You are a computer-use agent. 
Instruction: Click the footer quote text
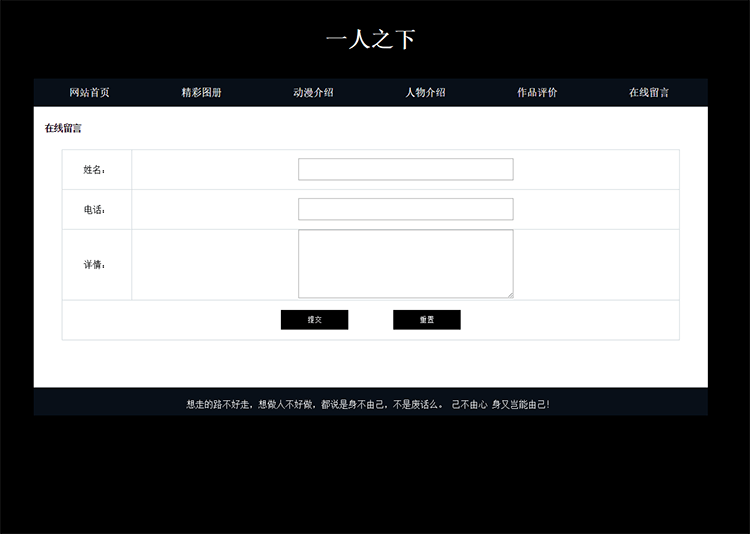coord(368,404)
